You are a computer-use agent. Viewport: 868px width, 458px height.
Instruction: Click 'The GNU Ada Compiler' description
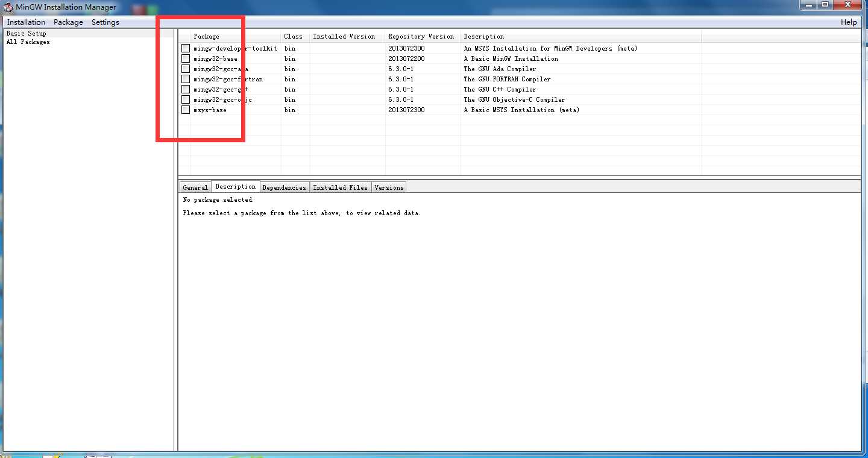(x=500, y=69)
